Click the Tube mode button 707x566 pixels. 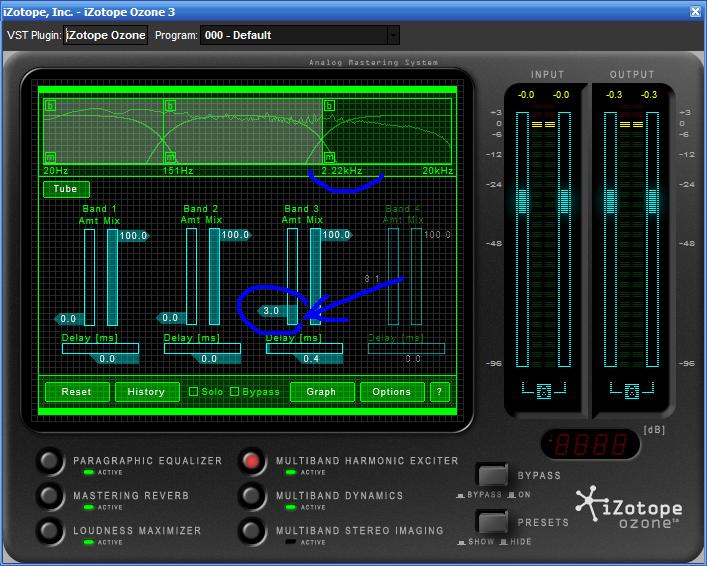66,188
